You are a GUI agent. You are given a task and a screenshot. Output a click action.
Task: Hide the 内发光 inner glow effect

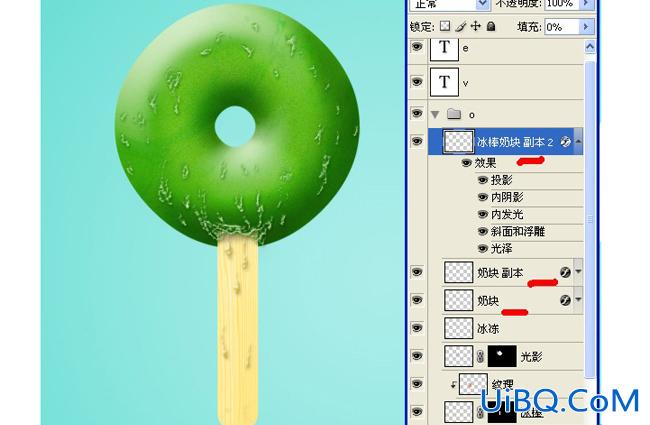pos(483,214)
